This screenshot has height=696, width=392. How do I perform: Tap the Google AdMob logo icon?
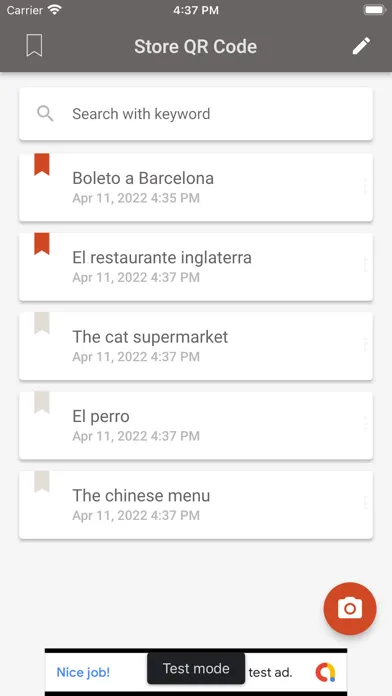325,672
